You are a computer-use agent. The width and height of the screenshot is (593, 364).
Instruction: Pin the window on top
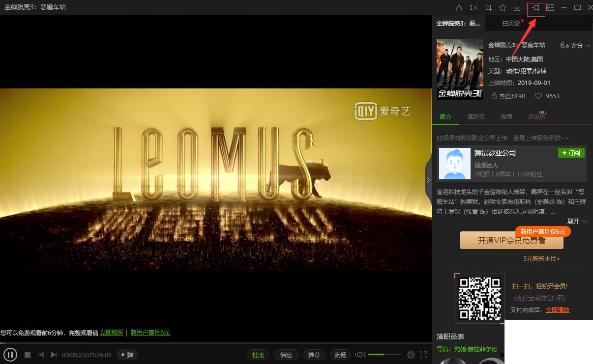pyautogui.click(x=536, y=7)
